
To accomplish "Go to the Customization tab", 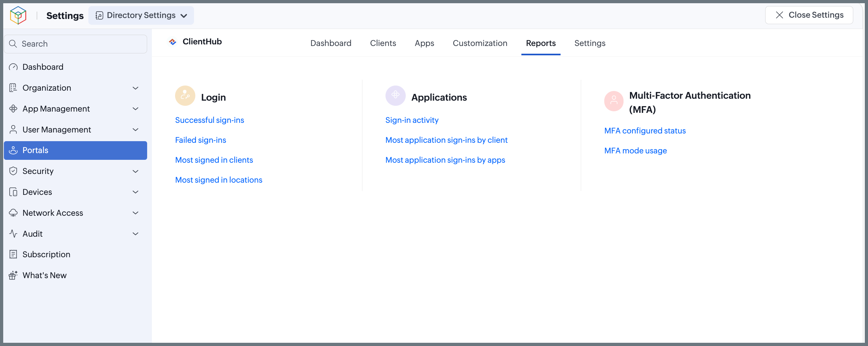I will (x=480, y=43).
